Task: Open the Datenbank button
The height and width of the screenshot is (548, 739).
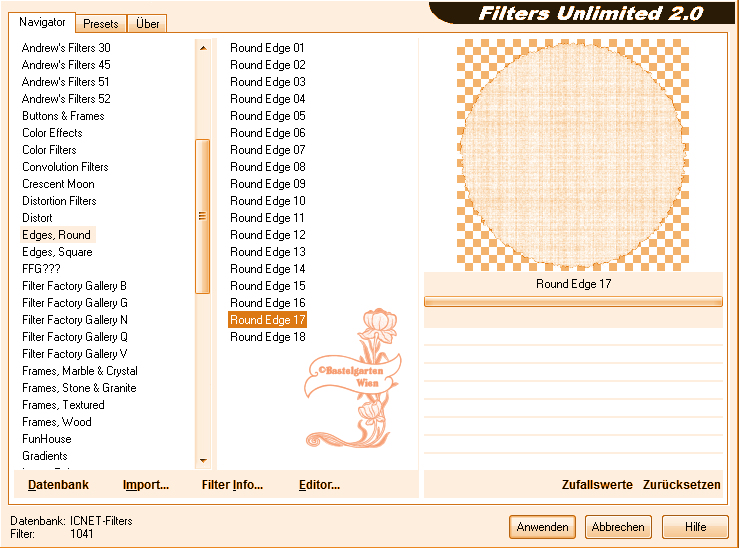Action: [58, 485]
